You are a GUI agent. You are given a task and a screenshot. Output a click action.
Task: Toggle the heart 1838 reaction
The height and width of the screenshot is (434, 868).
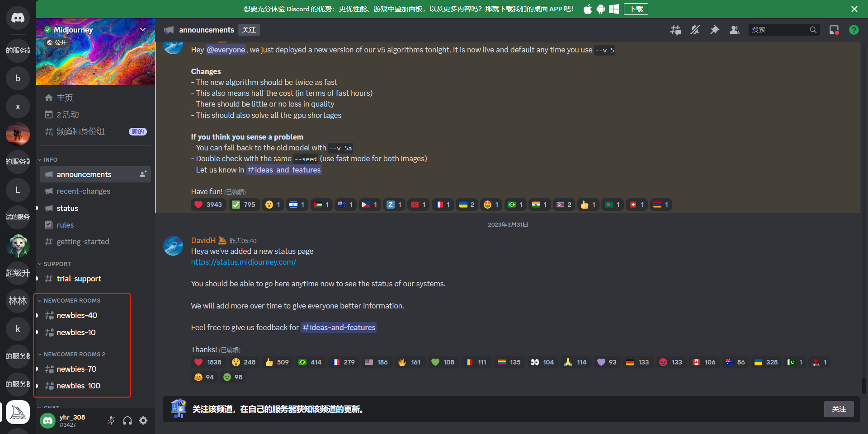[x=208, y=362]
